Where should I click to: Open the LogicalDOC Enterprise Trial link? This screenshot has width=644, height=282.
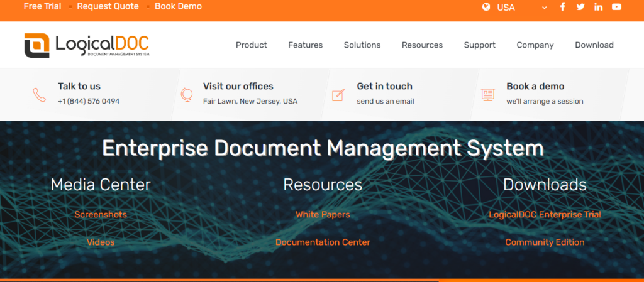point(545,215)
